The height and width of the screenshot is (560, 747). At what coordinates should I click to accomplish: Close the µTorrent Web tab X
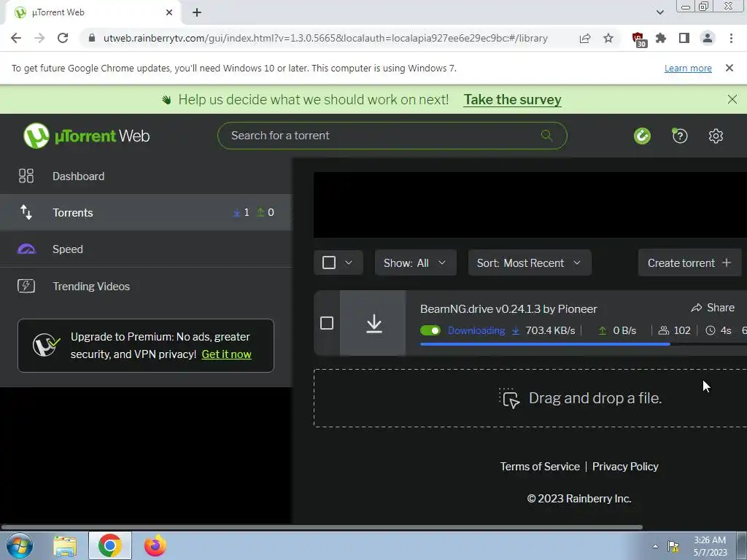[169, 12]
